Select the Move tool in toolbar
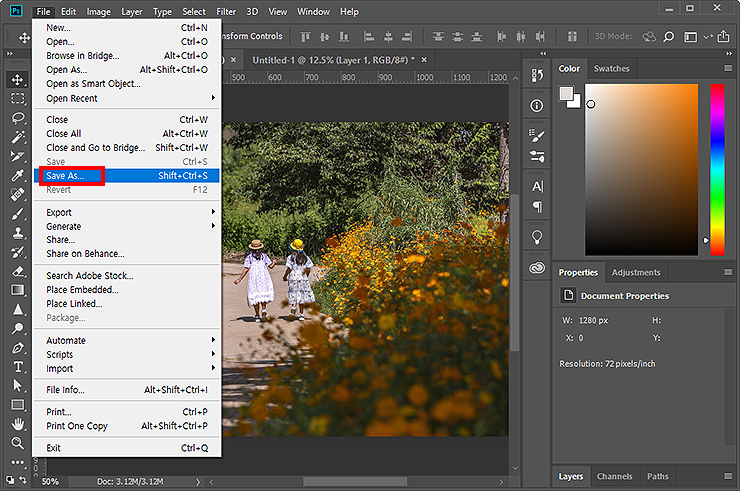Viewport: 740px width, 491px height. click(17, 79)
